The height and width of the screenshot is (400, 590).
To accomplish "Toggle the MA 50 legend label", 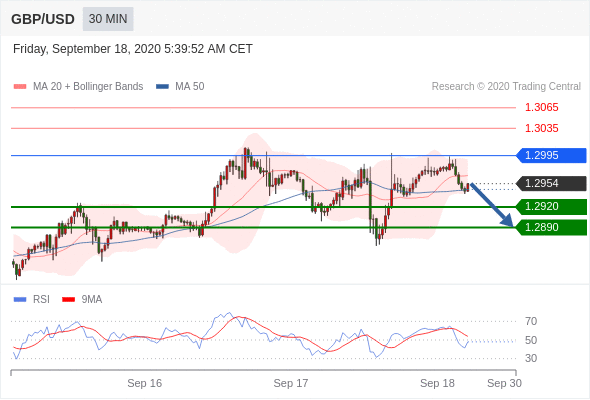I will tap(190, 87).
